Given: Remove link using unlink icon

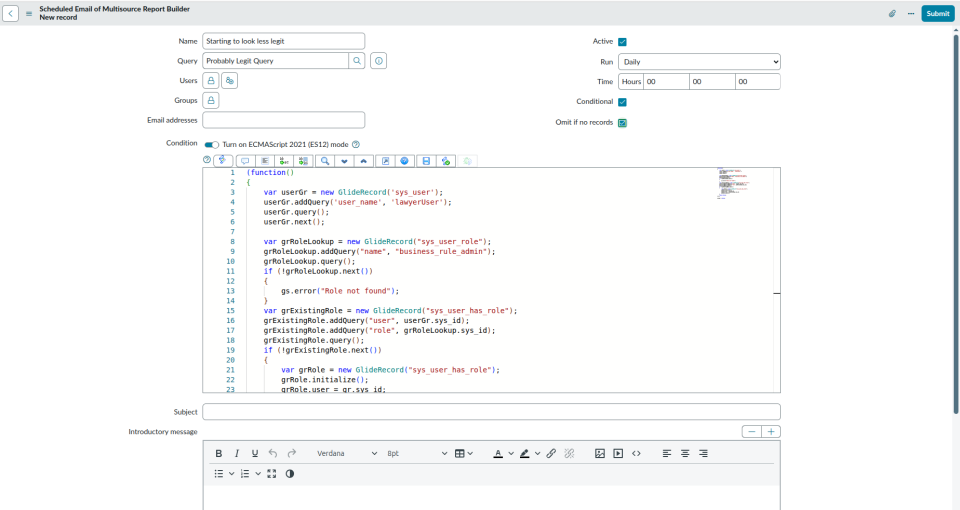Looking at the screenshot, I should click(x=569, y=453).
